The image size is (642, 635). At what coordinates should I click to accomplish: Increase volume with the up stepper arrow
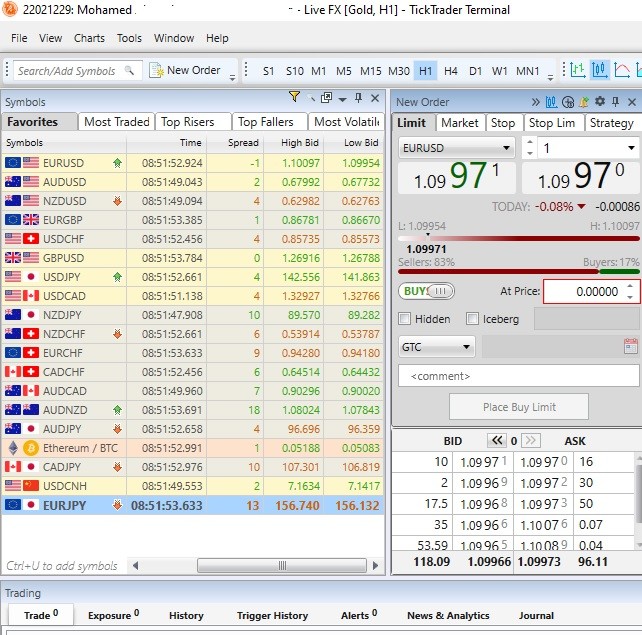(x=530, y=142)
